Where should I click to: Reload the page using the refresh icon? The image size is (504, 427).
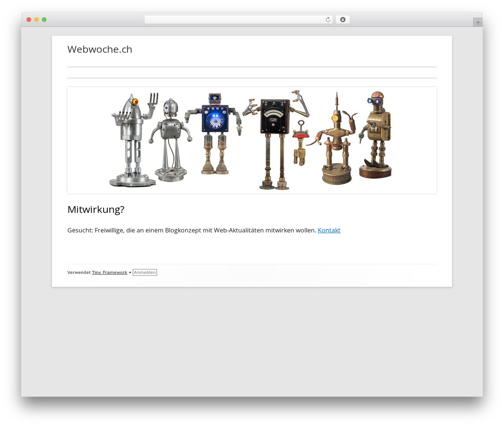(x=328, y=20)
